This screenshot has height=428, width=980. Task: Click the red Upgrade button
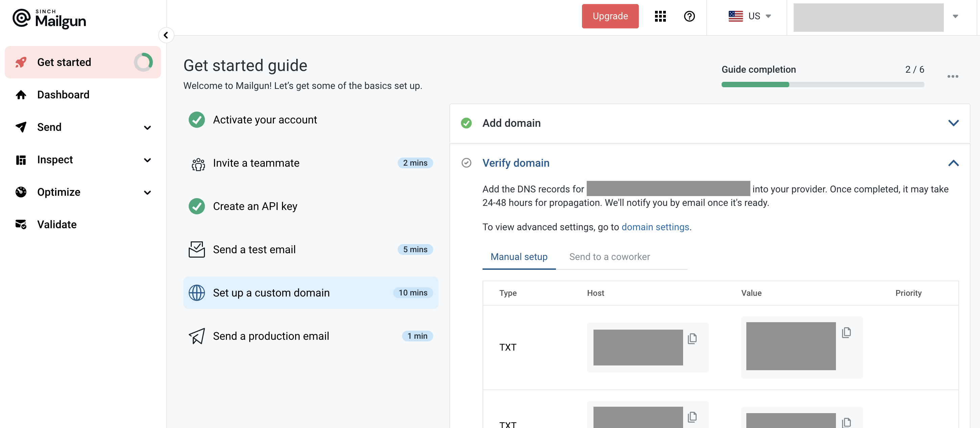[x=610, y=16]
